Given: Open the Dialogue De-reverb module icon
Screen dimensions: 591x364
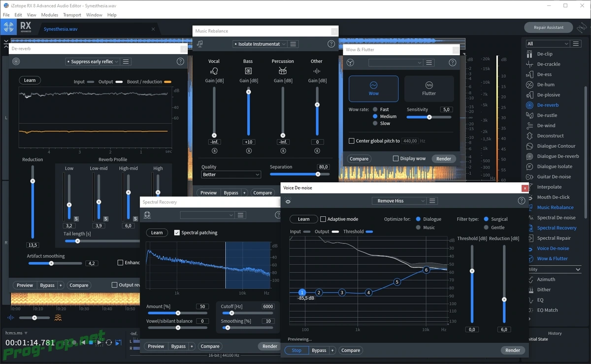Looking at the screenshot, I should coord(529,156).
